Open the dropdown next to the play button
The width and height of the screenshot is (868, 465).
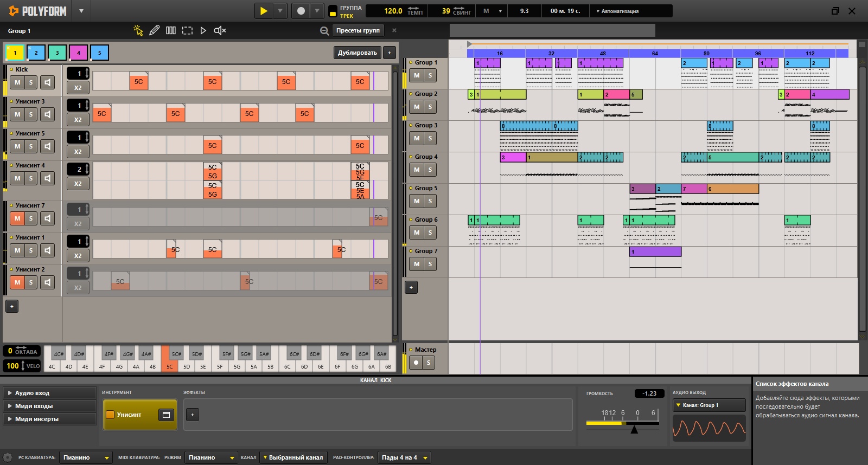pyautogui.click(x=280, y=11)
